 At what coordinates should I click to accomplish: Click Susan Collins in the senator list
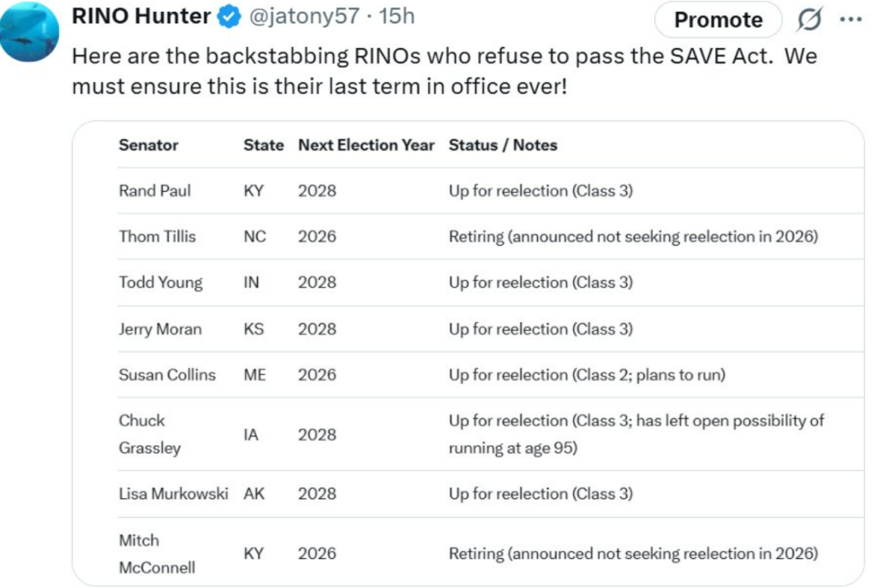pyautogui.click(x=167, y=374)
